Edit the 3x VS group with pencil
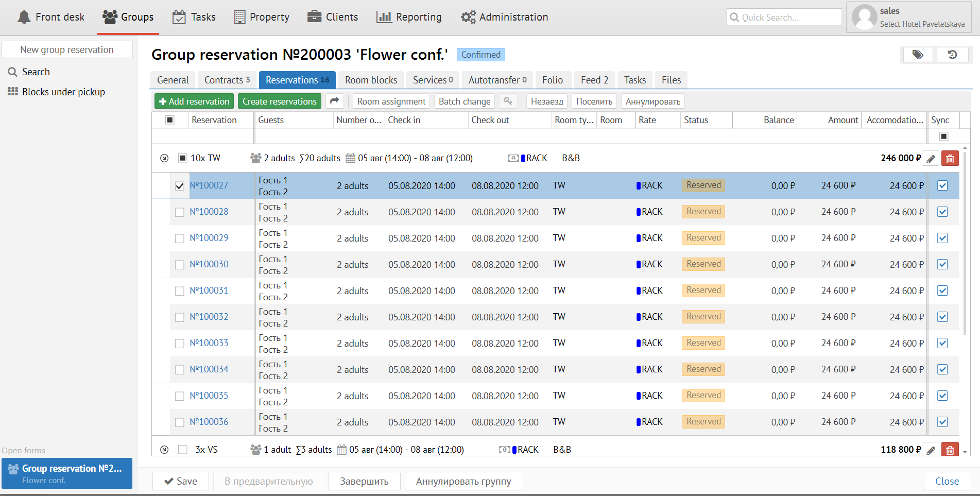This screenshot has height=496, width=980. (931, 450)
